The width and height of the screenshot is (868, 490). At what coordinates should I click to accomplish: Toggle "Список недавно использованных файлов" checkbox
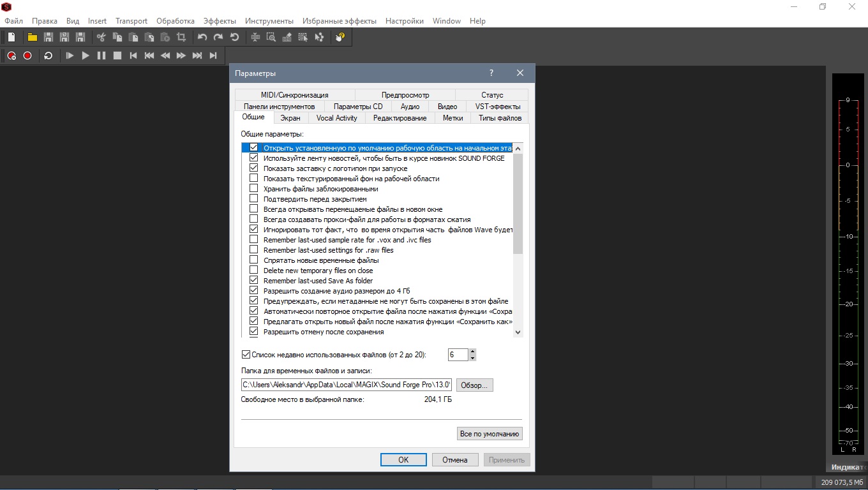246,355
